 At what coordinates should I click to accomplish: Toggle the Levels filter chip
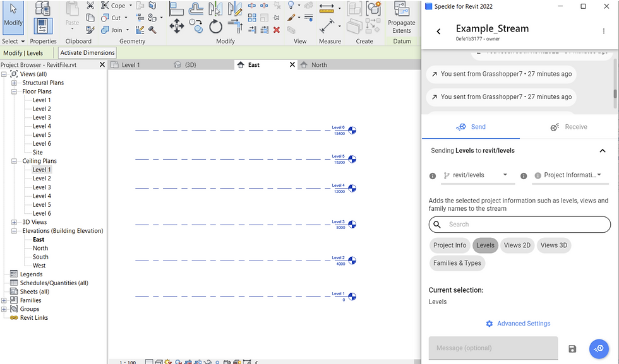coord(485,245)
